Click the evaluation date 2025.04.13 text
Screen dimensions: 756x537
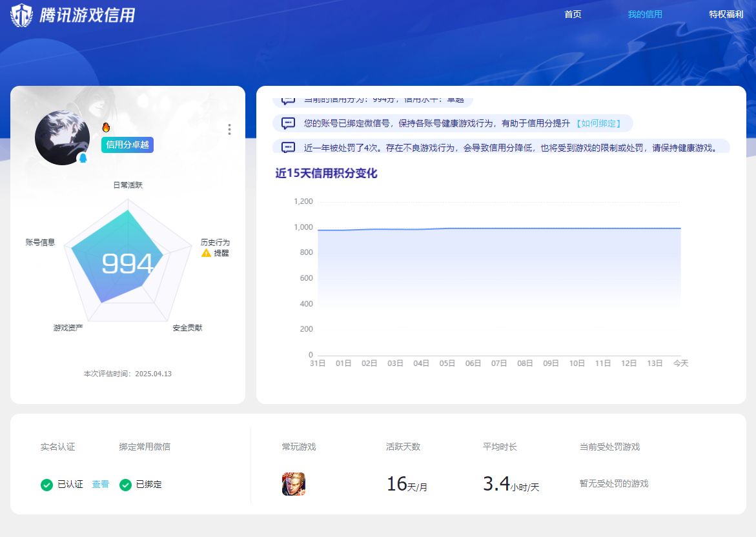[x=153, y=374]
